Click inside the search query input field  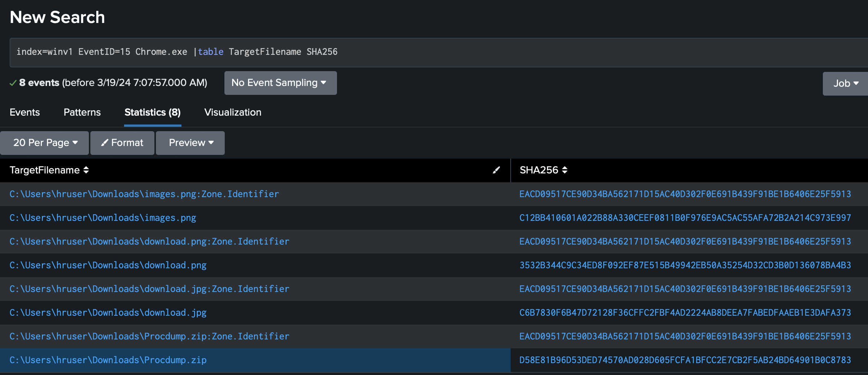(x=518, y=52)
